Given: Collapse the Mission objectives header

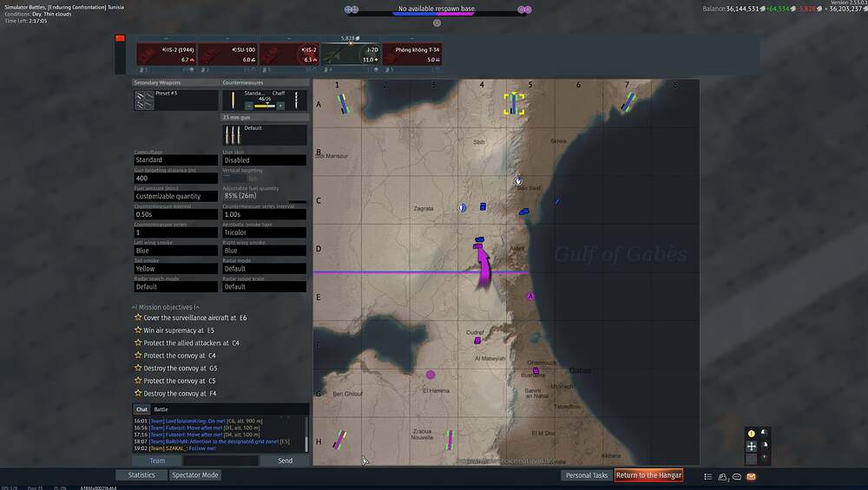Looking at the screenshot, I should click(x=166, y=307).
